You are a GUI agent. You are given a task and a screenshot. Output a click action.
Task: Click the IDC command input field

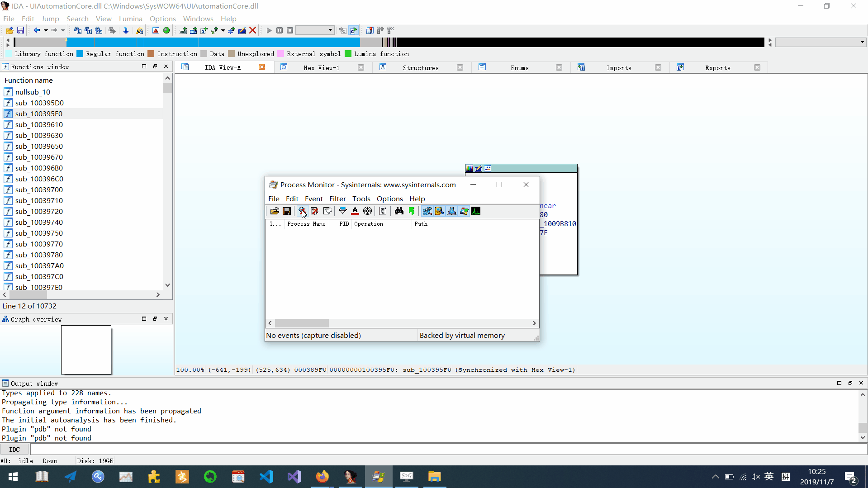(448, 449)
